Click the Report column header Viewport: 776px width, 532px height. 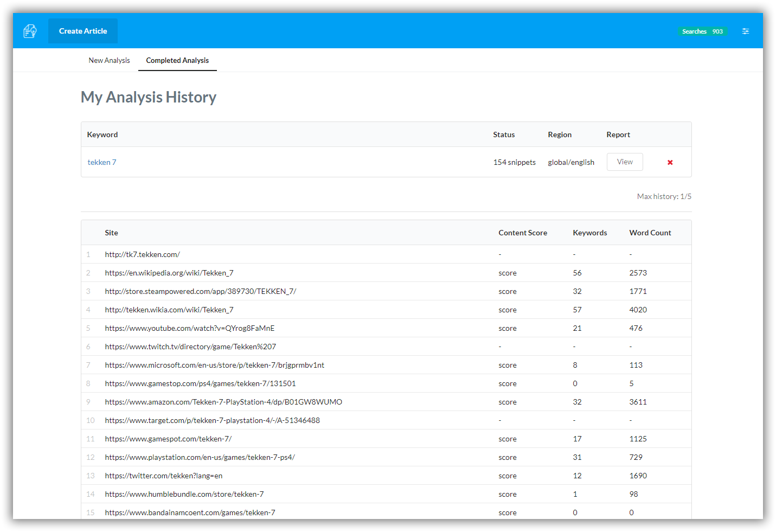coord(618,134)
